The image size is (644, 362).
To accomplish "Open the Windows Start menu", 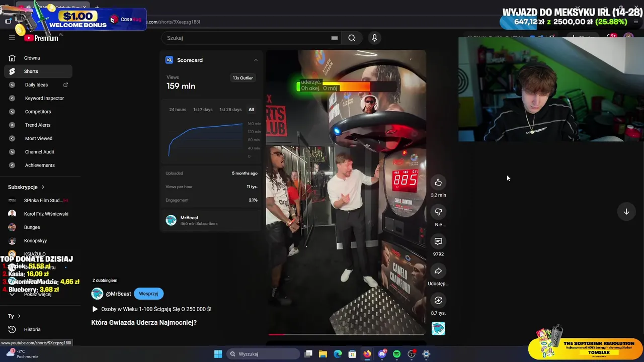I will pyautogui.click(x=218, y=354).
